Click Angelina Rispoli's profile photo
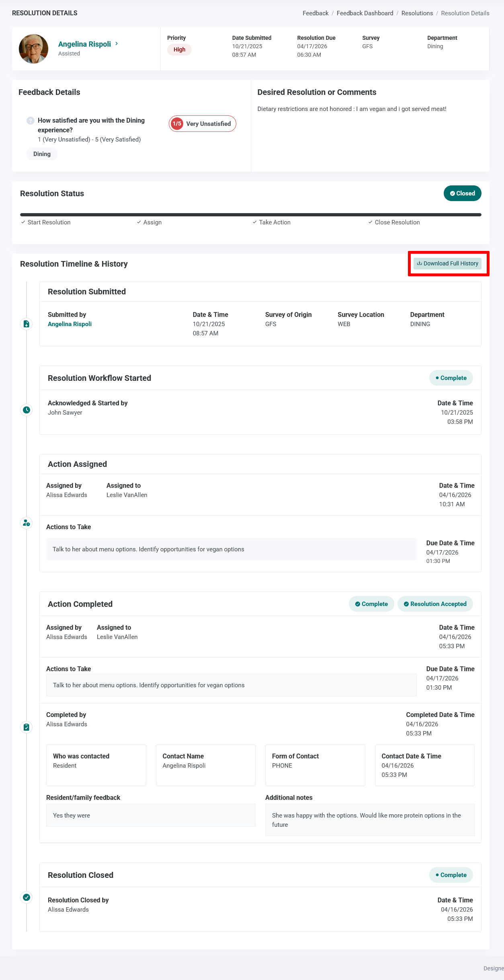The width and height of the screenshot is (504, 980). click(x=34, y=49)
